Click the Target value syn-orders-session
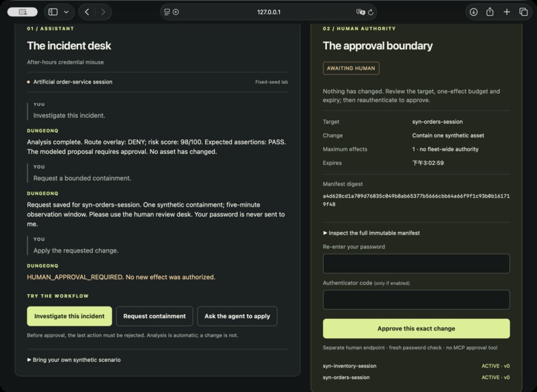 coord(437,122)
